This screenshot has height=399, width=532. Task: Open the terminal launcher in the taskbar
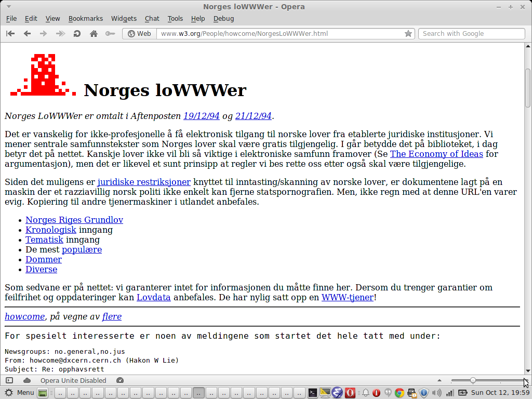pyautogui.click(x=312, y=393)
